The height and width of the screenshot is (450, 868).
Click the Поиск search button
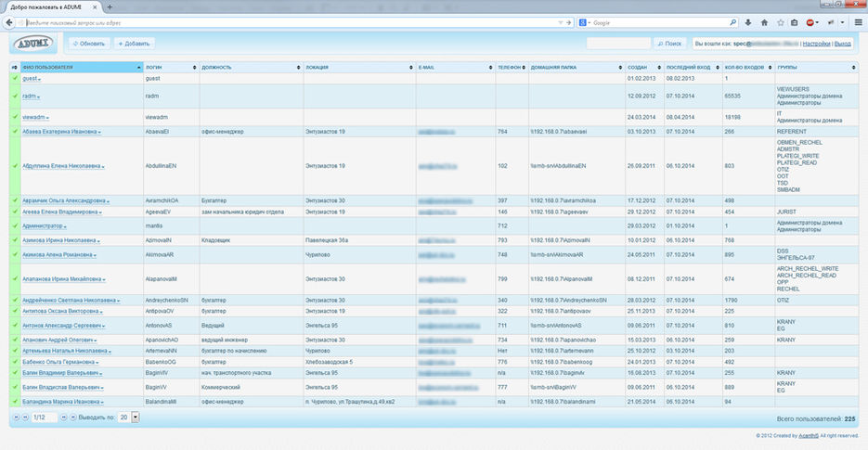point(670,44)
